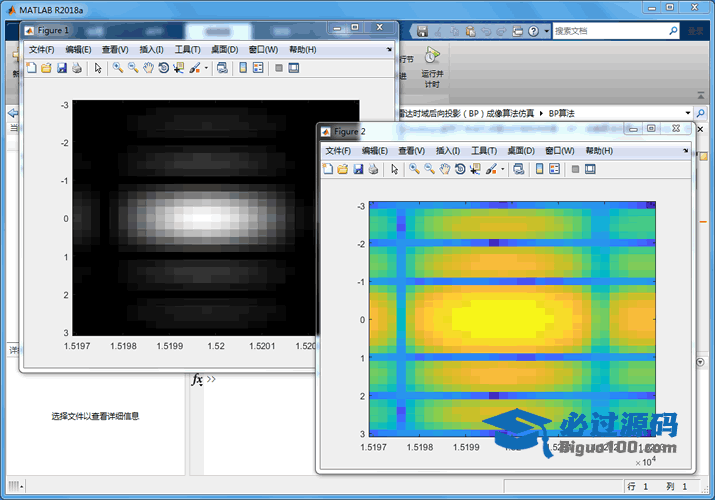The width and height of the screenshot is (715, 500).
Task: Click Open File icon in Figure 1 toolbar
Action: pyautogui.click(x=46, y=68)
